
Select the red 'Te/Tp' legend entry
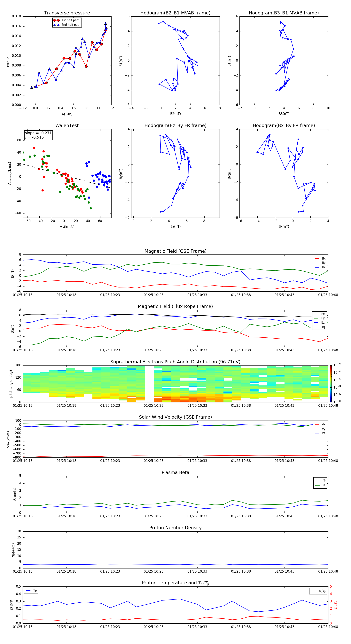(318, 591)
